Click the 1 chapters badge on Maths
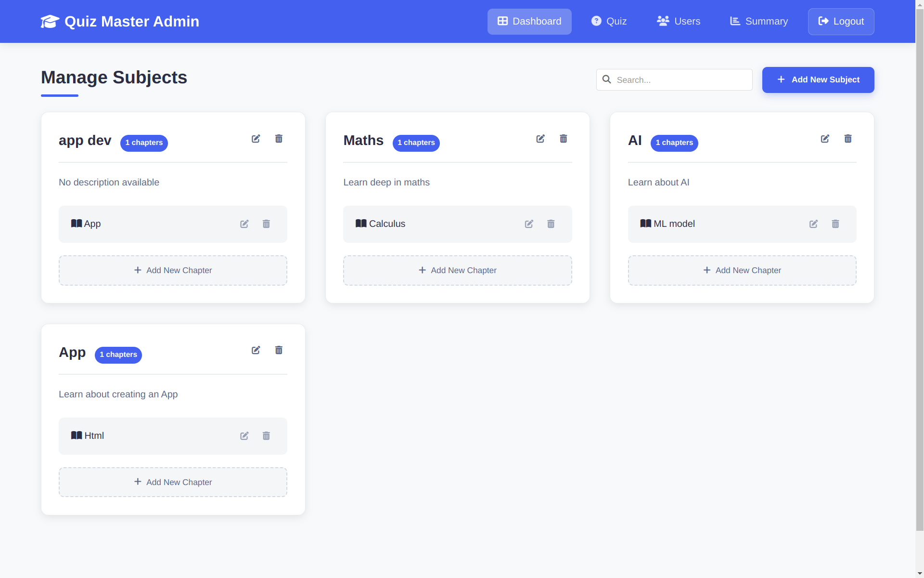This screenshot has height=578, width=924. coord(416,143)
